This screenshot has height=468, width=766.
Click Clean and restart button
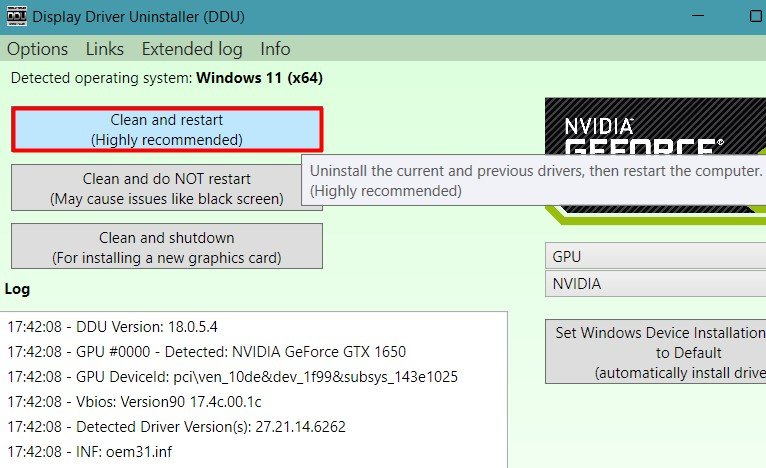click(167, 129)
